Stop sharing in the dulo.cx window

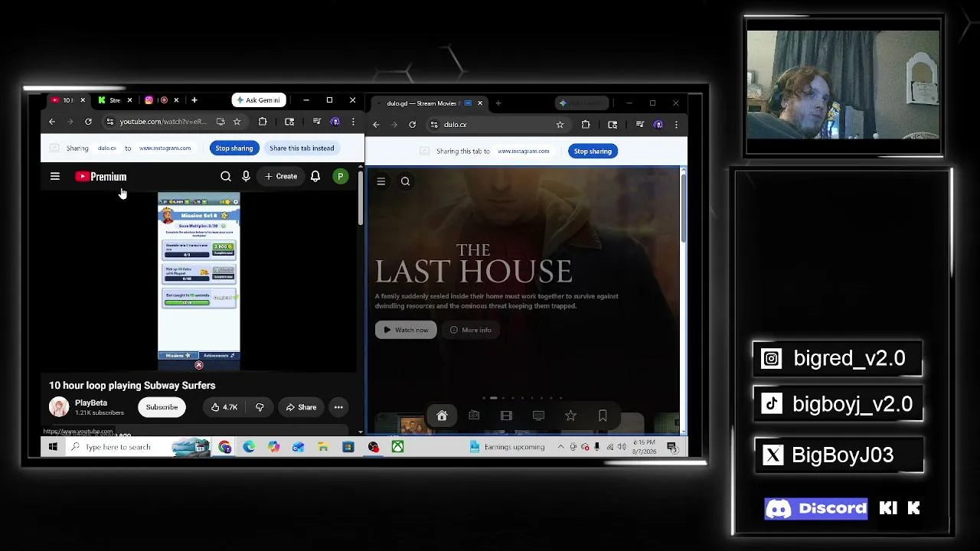[593, 152]
